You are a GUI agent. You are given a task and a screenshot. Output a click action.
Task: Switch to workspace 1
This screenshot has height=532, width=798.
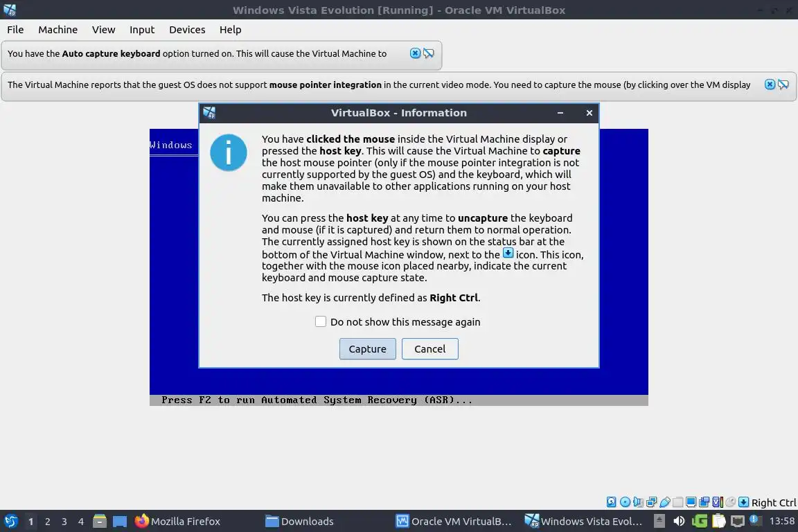[30, 522]
